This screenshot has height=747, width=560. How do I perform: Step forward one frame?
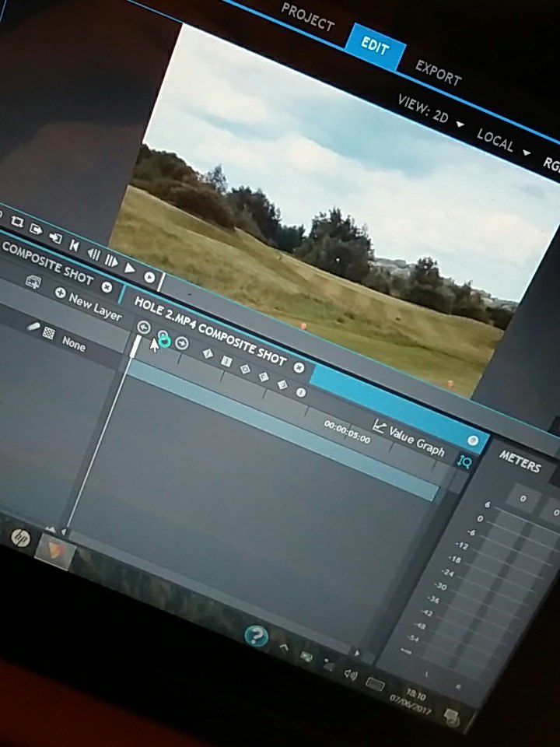pos(111,261)
